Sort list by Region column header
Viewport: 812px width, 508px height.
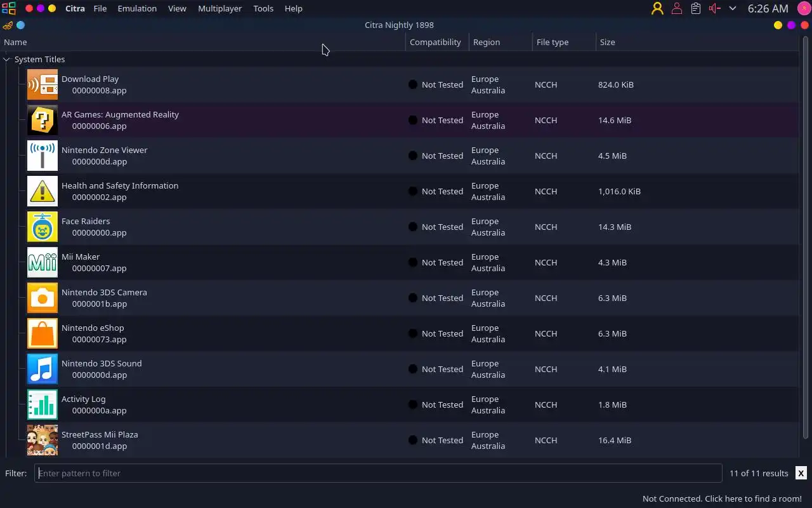pos(501,42)
